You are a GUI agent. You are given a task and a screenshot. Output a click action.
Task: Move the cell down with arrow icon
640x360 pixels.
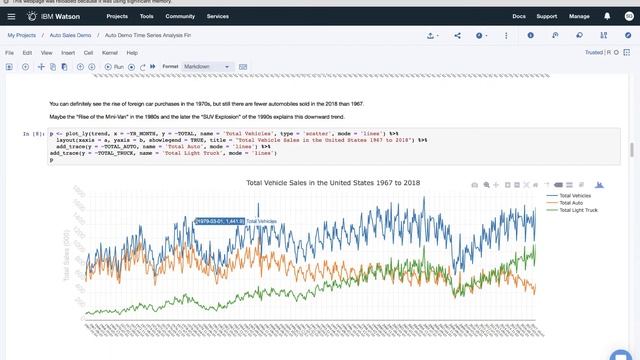click(x=92, y=67)
